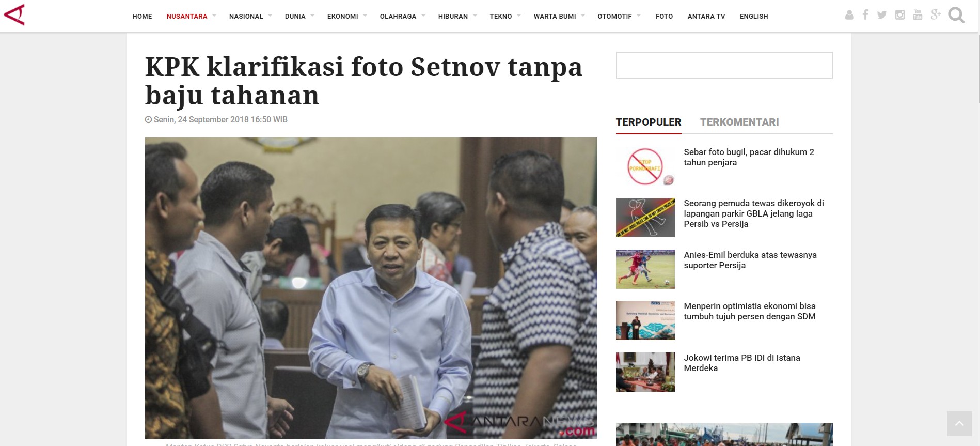This screenshot has height=446, width=980.
Task: Click the magnifying glass search icon
Action: [956, 15]
